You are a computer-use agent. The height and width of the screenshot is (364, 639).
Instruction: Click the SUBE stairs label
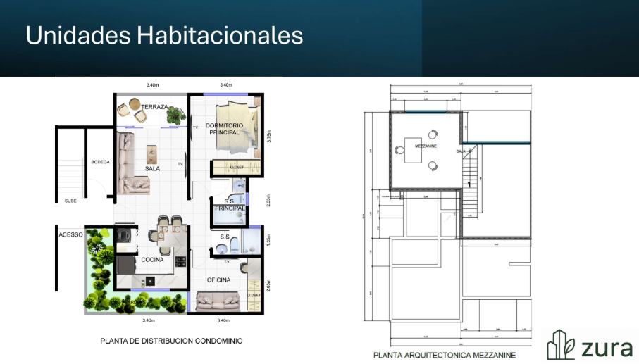click(70, 201)
